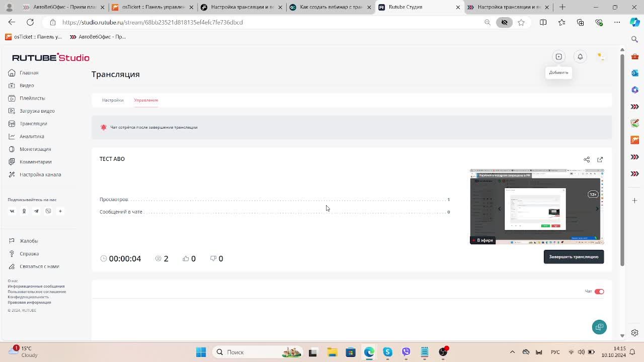The image size is (644, 362).
Task: Open Collections icon in Edge toolbar
Action: pyautogui.click(x=580, y=22)
